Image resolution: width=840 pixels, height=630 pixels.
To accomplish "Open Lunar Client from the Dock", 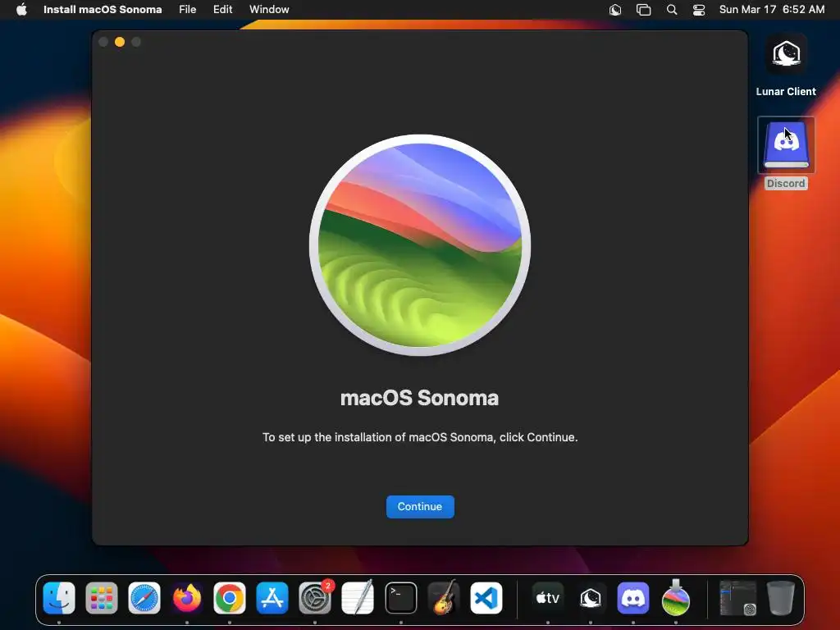I will 591,598.
